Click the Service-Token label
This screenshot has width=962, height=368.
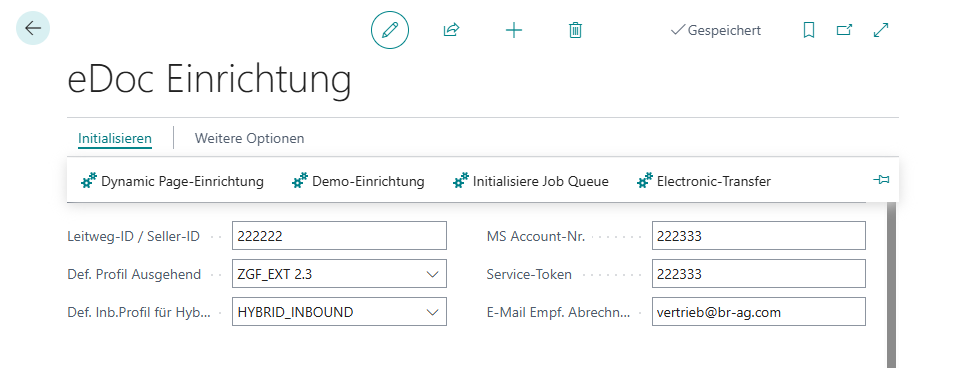(529, 274)
